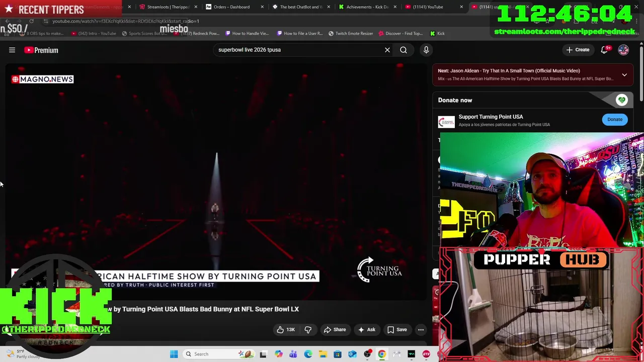Open YouTube notifications bell
Image resolution: width=644 pixels, height=362 pixels.
pyautogui.click(x=604, y=50)
